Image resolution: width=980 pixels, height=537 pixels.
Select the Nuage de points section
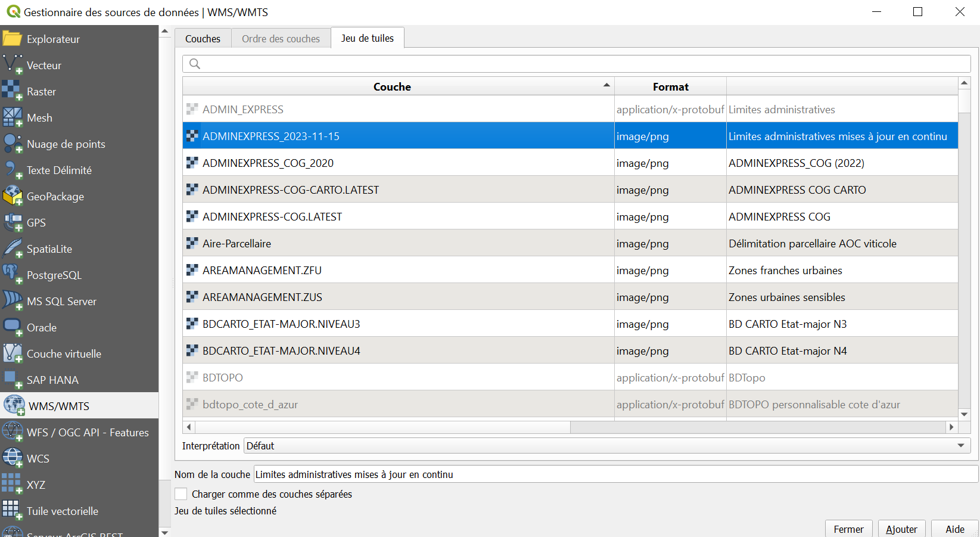[x=66, y=144]
